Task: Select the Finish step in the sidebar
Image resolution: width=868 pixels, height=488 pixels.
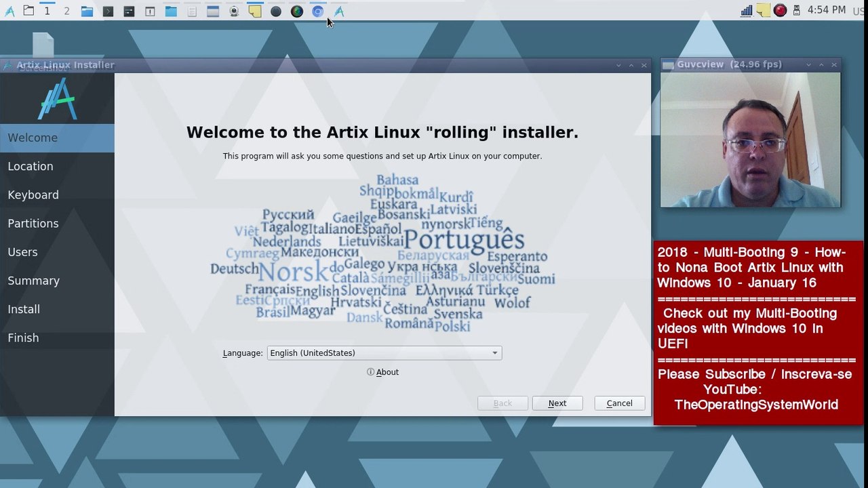Action: coord(57,338)
